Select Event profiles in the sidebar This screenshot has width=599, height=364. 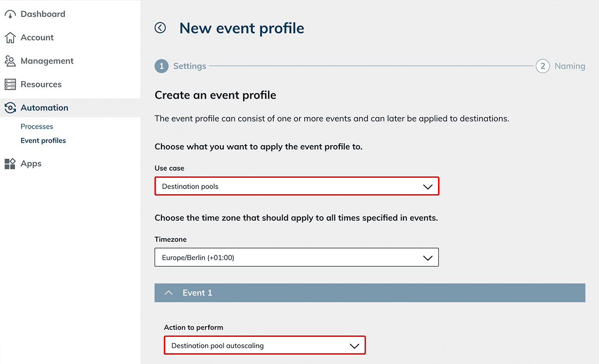[x=43, y=141]
